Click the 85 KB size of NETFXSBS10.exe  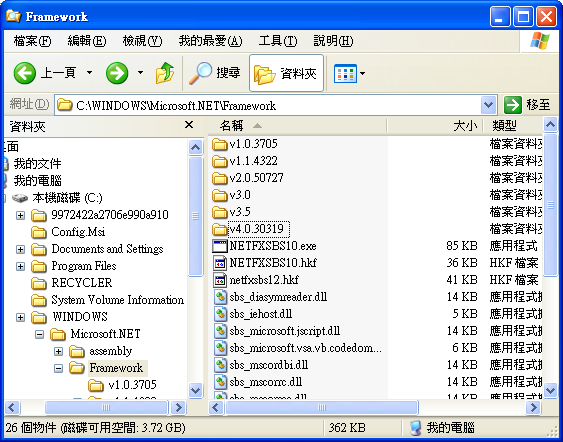[462, 246]
